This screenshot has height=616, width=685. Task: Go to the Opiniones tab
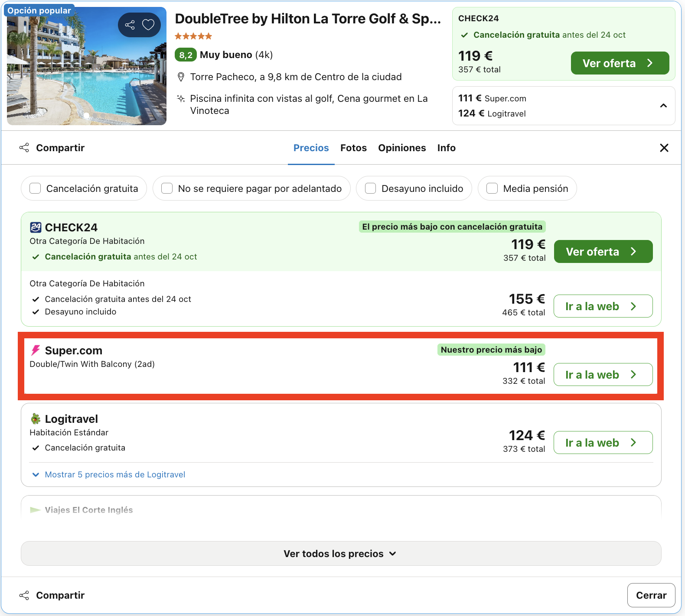[x=402, y=148]
